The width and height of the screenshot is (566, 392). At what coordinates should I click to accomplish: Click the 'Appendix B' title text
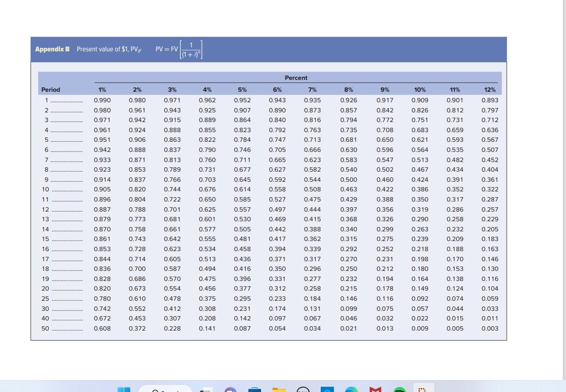pos(52,49)
